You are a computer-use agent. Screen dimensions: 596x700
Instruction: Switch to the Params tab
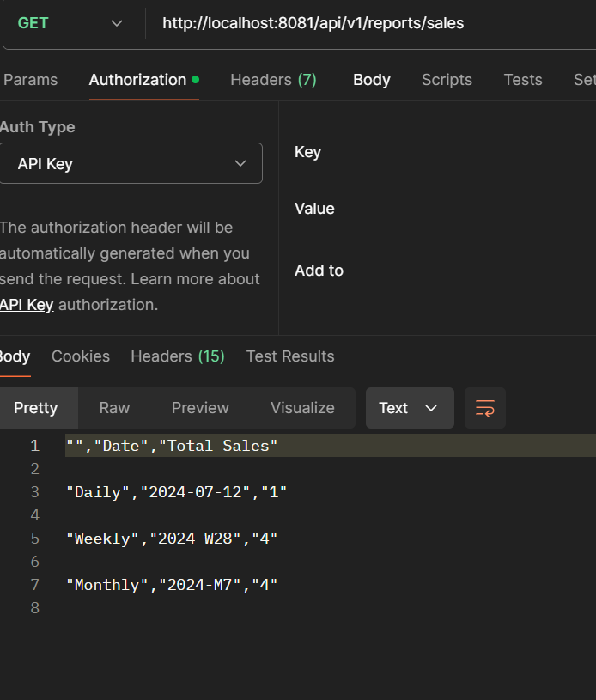point(30,80)
